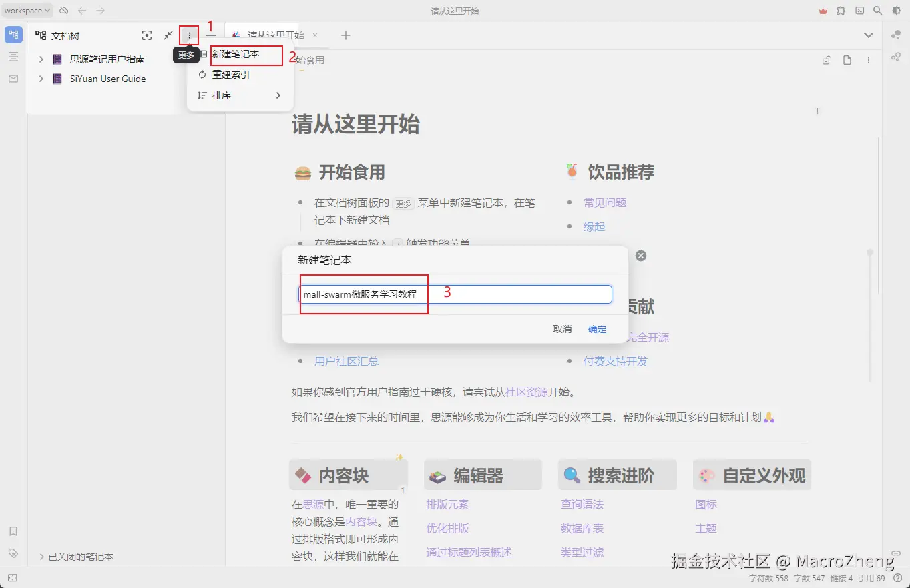The width and height of the screenshot is (910, 588).
Task: Open the inbox panel in left dock
Action: (13, 79)
